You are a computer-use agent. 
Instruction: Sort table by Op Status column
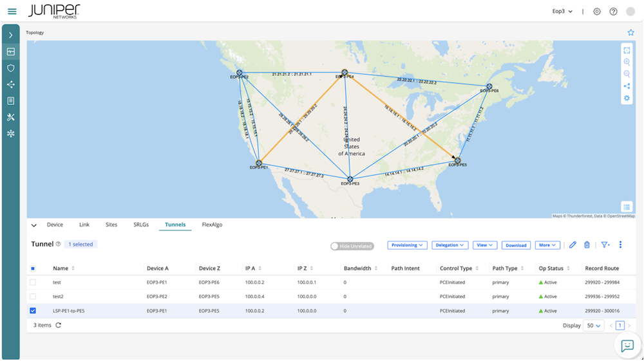[x=554, y=269]
